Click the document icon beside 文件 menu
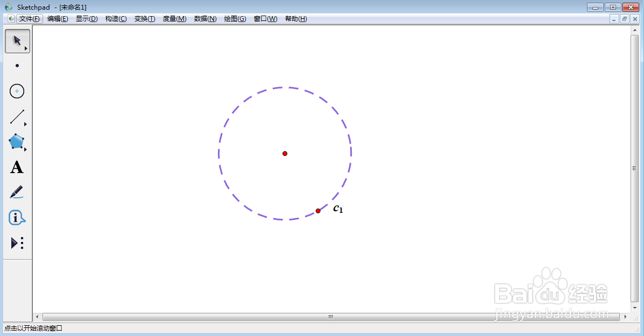The width and height of the screenshot is (644, 336). [x=11, y=19]
